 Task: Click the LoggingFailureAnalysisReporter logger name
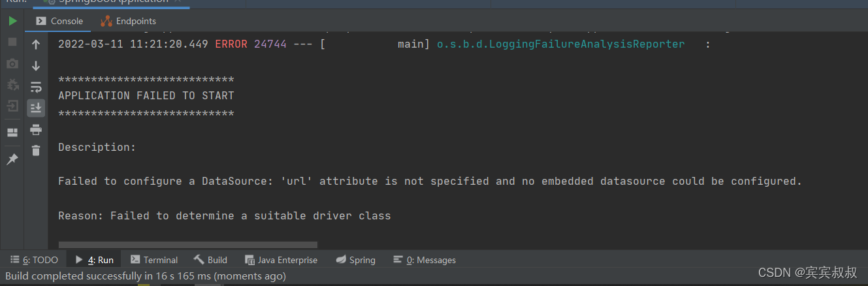click(561, 44)
